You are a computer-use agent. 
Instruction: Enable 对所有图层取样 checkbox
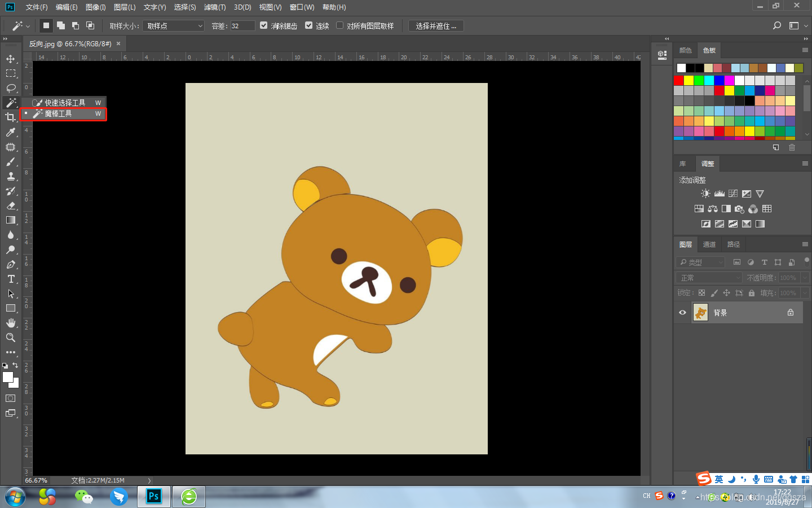(x=339, y=25)
